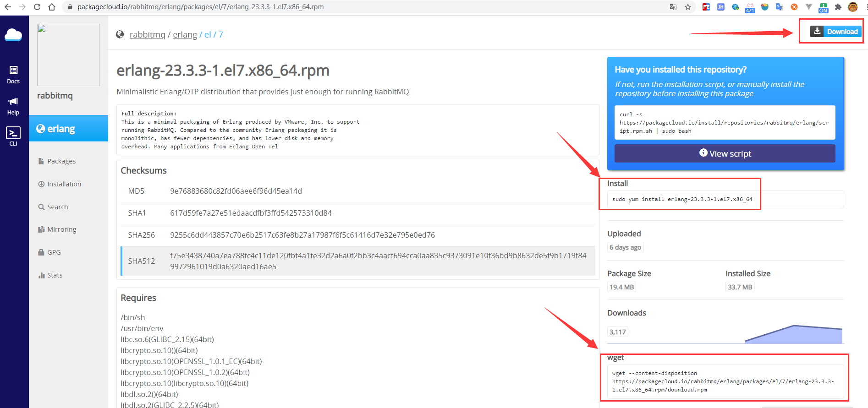Click the View script button
Screen dimensions: 868x408
coord(725,153)
